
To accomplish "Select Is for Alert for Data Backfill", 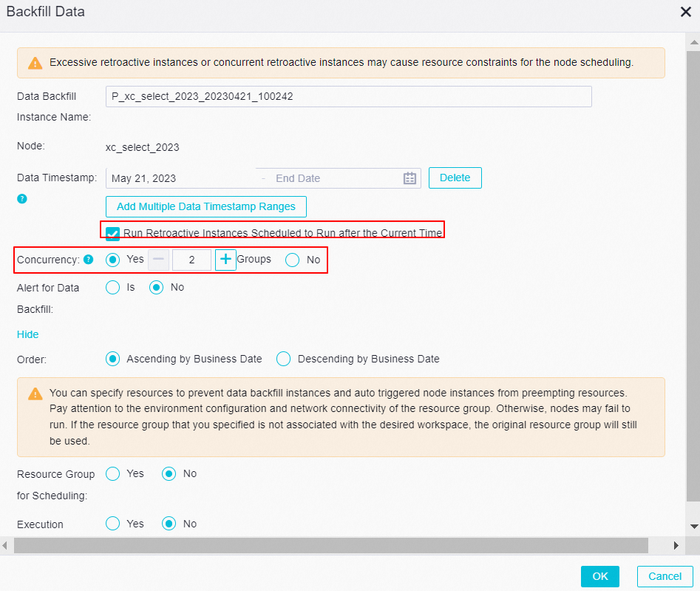I will pos(112,288).
